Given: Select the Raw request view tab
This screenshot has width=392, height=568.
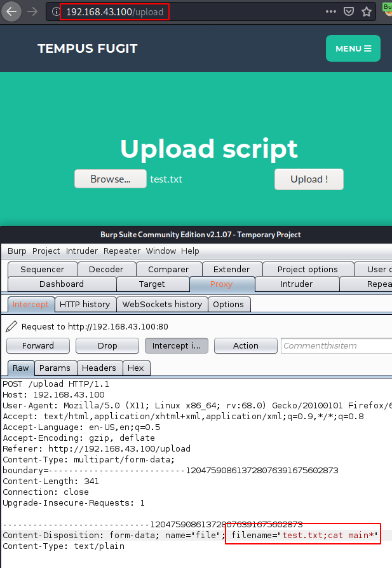Looking at the screenshot, I should click(x=21, y=368).
